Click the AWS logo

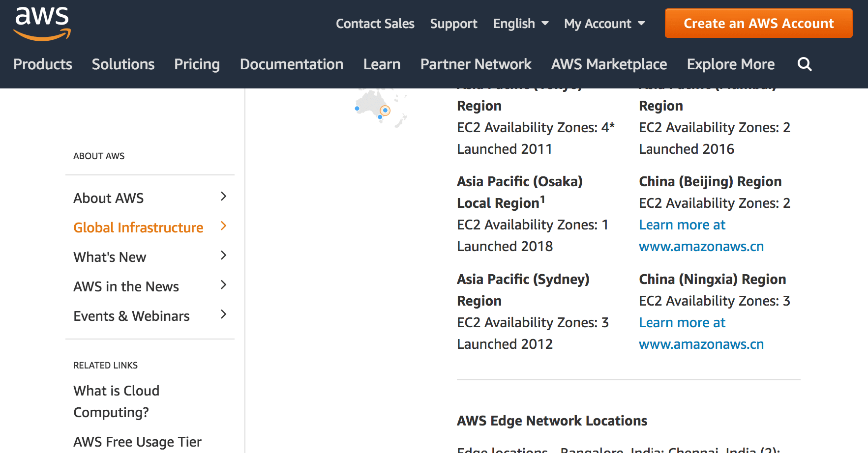(x=42, y=24)
